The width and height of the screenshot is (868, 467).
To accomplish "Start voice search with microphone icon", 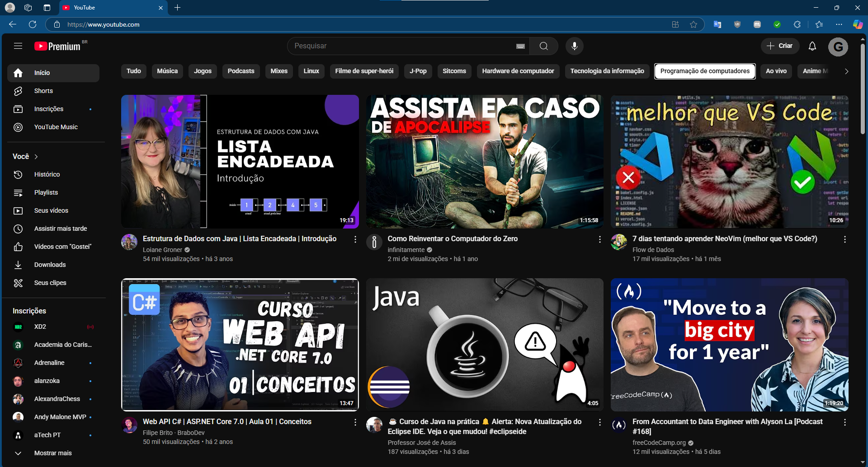I will [x=575, y=46].
